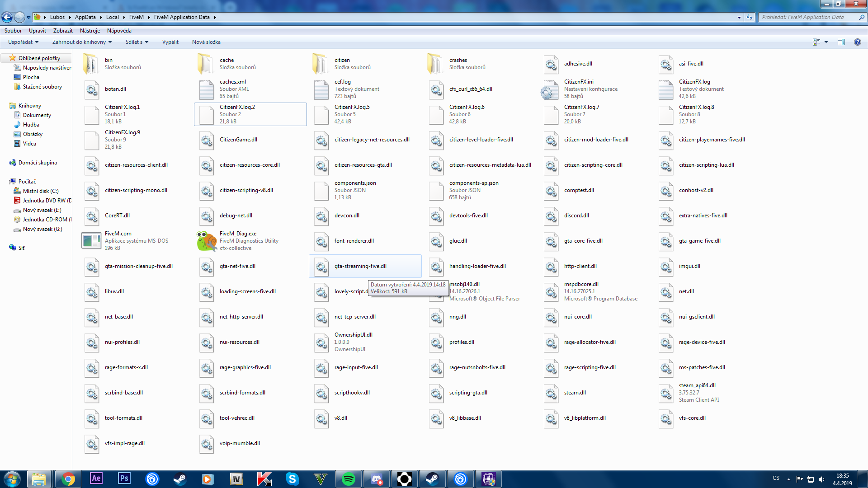
Task: Open the Zahrnout do knihovny dropdown
Action: 82,42
